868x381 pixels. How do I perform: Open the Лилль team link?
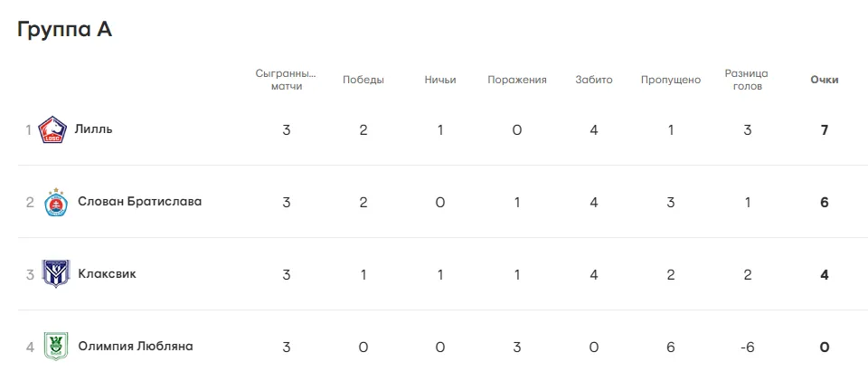click(94, 129)
